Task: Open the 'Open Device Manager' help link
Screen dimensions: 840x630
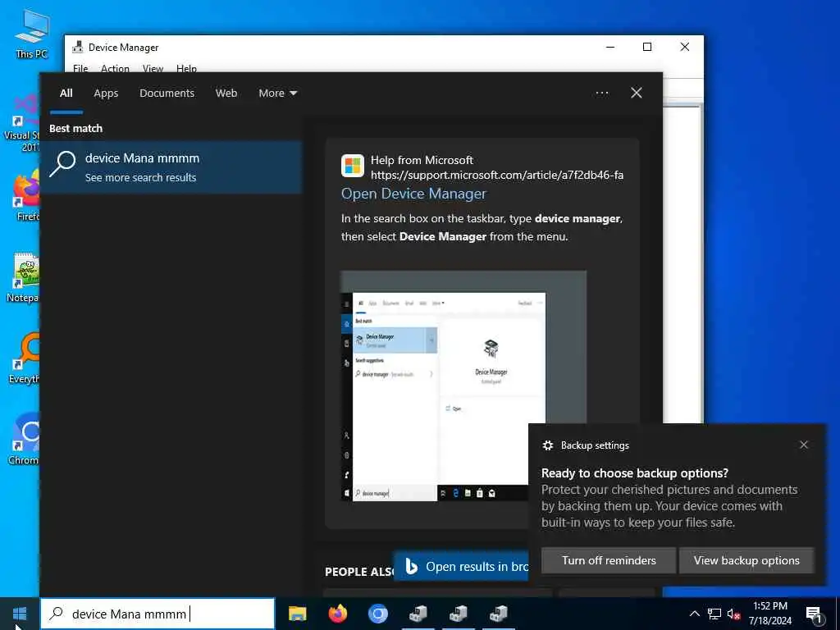Action: (413, 194)
